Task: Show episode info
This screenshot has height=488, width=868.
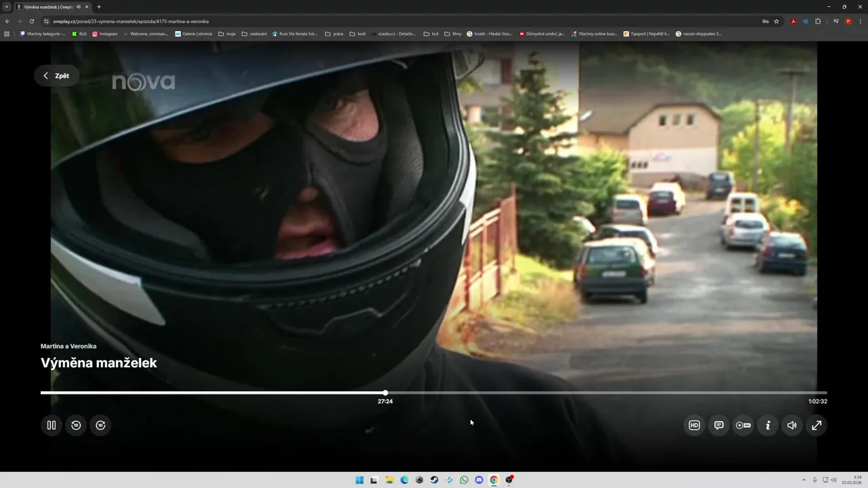Action: [x=768, y=425]
